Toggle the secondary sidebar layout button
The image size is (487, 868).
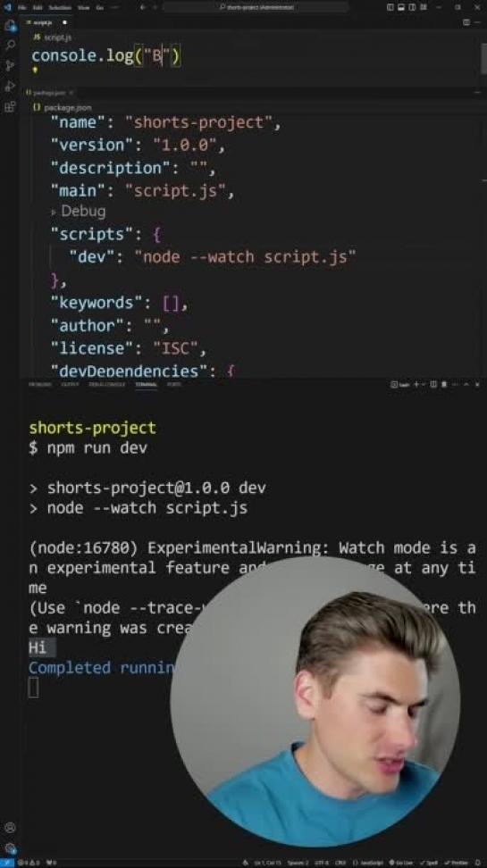point(412,7)
